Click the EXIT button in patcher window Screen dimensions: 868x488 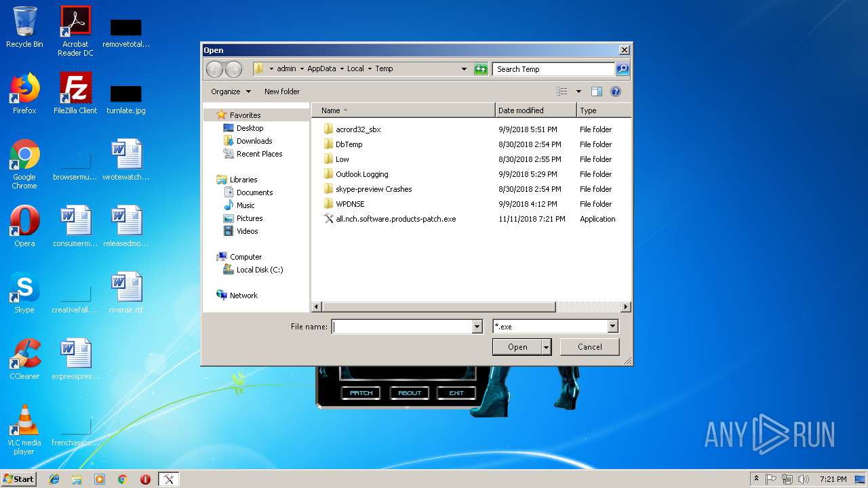coord(456,393)
